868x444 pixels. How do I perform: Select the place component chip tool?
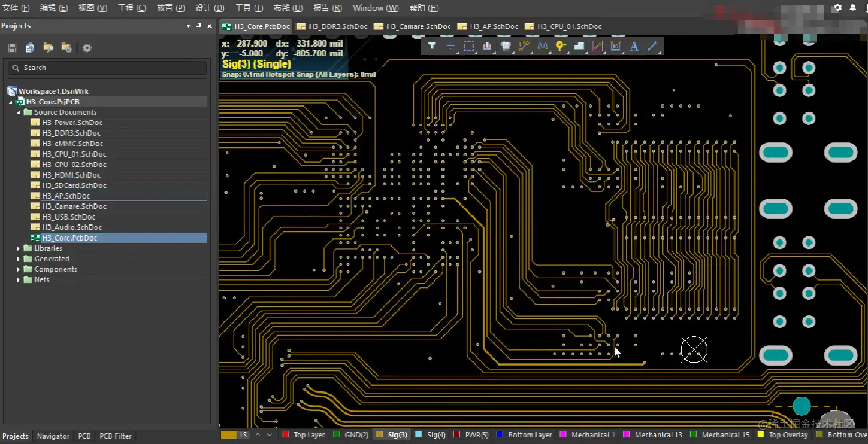pos(506,46)
